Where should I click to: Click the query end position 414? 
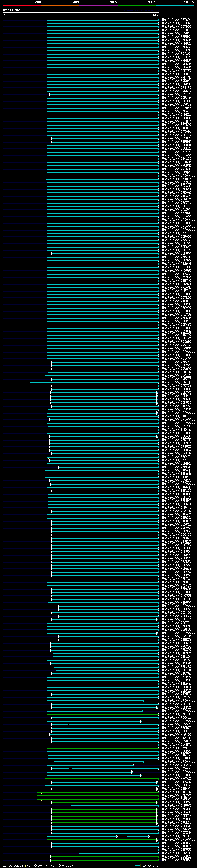click(155, 15)
